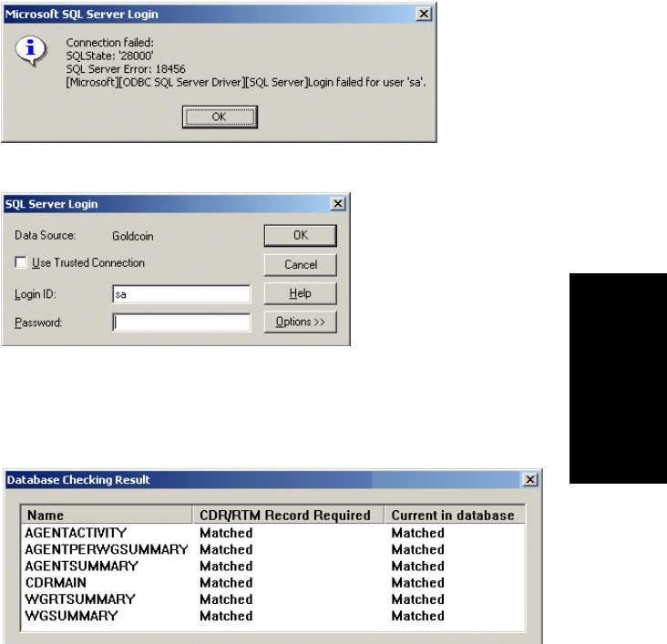Image resolution: width=667 pixels, height=644 pixels.
Task: Close the Microsoft SQL Server Login dialog
Action: [424, 14]
